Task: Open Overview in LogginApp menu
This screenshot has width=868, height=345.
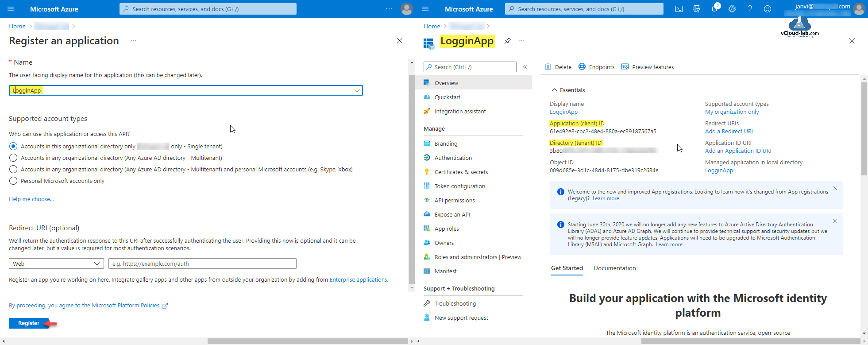Action: point(473,83)
